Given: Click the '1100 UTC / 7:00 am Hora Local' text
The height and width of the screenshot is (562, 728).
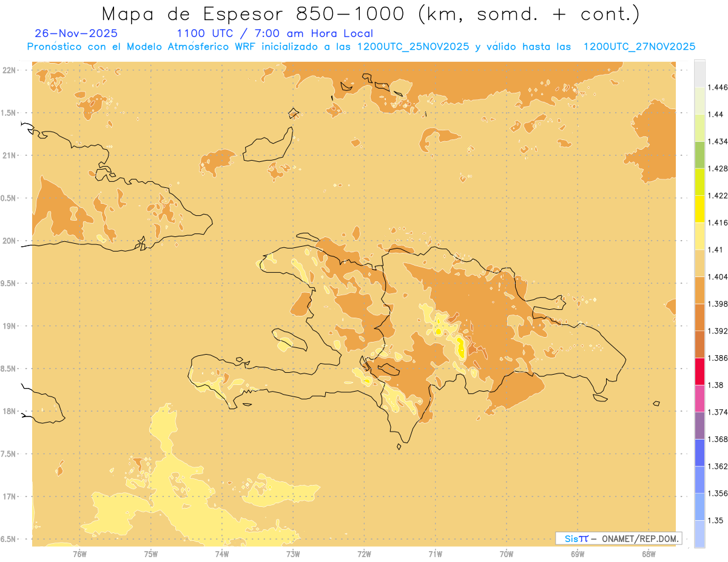Looking at the screenshot, I should pyautogui.click(x=275, y=33).
